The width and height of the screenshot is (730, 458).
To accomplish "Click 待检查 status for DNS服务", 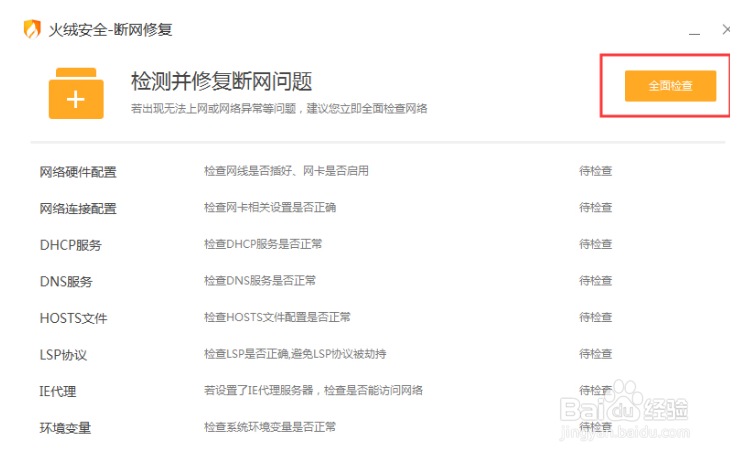I will click(595, 280).
